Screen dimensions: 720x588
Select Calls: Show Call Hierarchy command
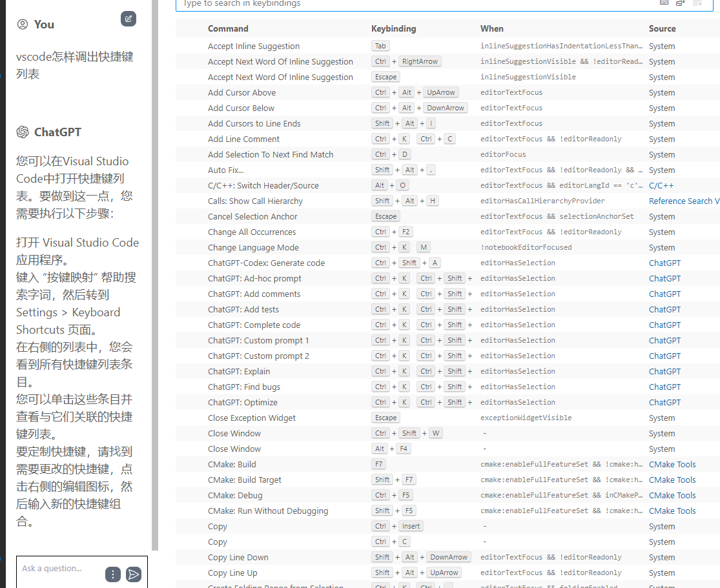click(x=255, y=201)
